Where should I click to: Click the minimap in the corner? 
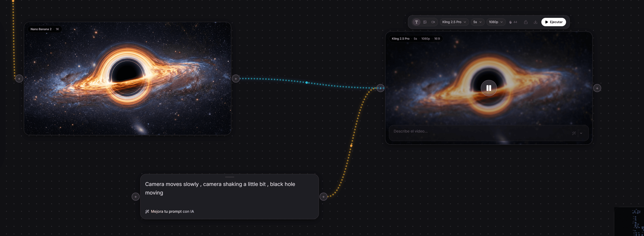point(629,221)
